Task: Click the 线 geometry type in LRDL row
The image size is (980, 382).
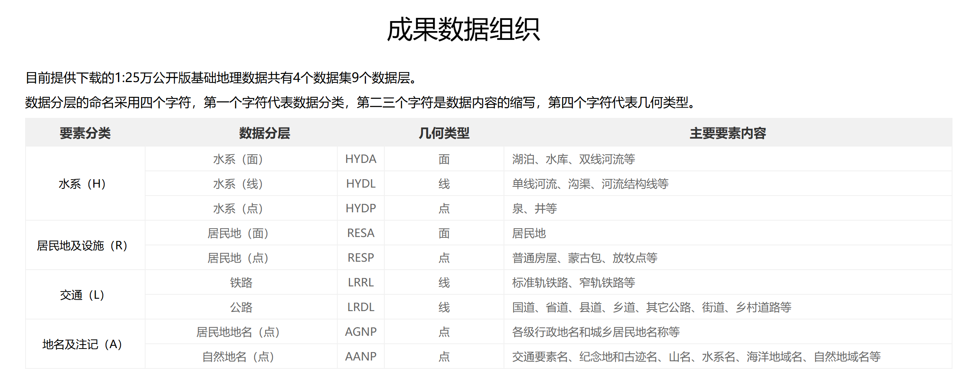Action: [444, 307]
